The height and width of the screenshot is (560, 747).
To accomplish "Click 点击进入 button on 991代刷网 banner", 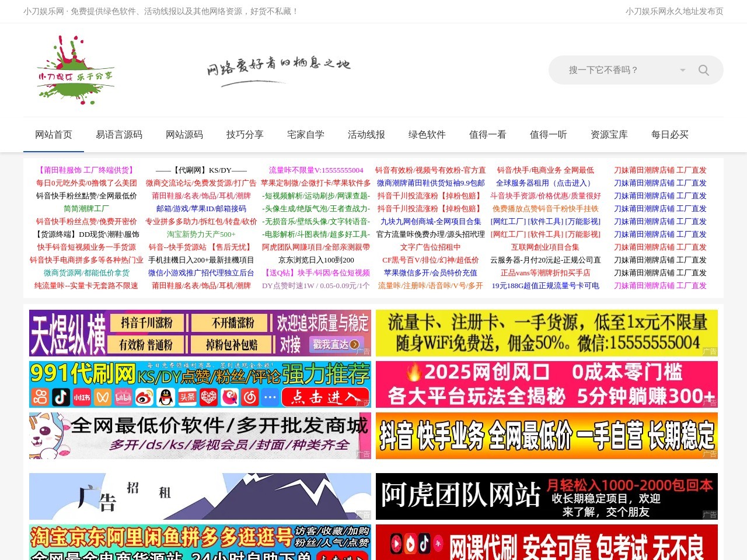I will coord(326,397).
